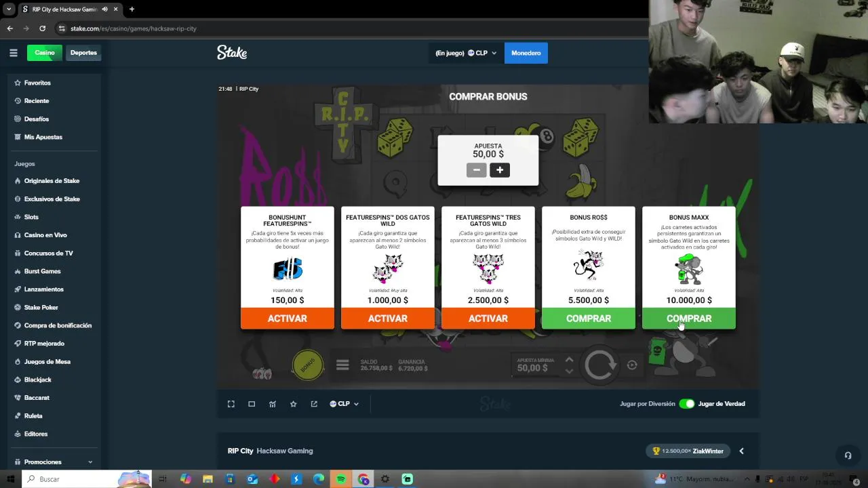Open live support headset icon
Screen dimensions: 868x488
pos(848,455)
